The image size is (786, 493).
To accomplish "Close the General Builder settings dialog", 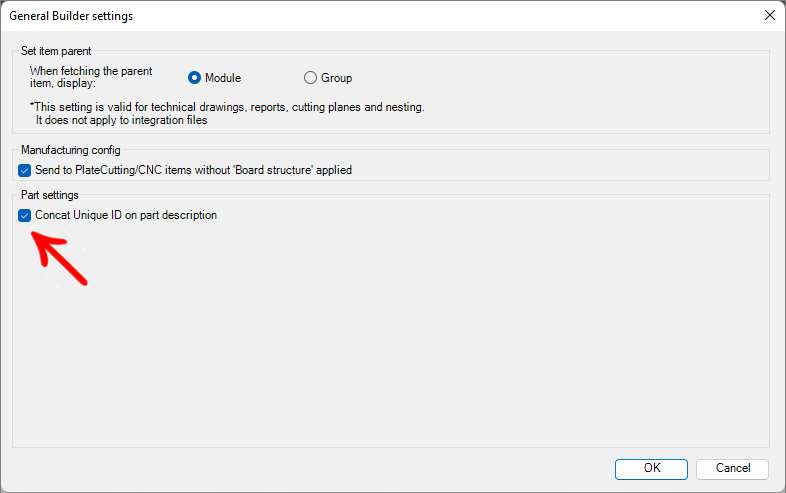I will click(x=769, y=16).
